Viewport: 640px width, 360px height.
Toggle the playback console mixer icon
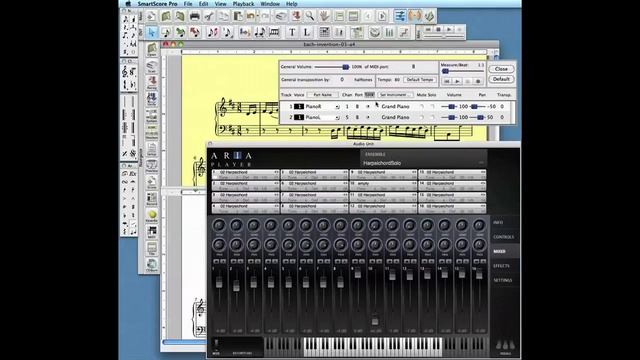(400, 16)
